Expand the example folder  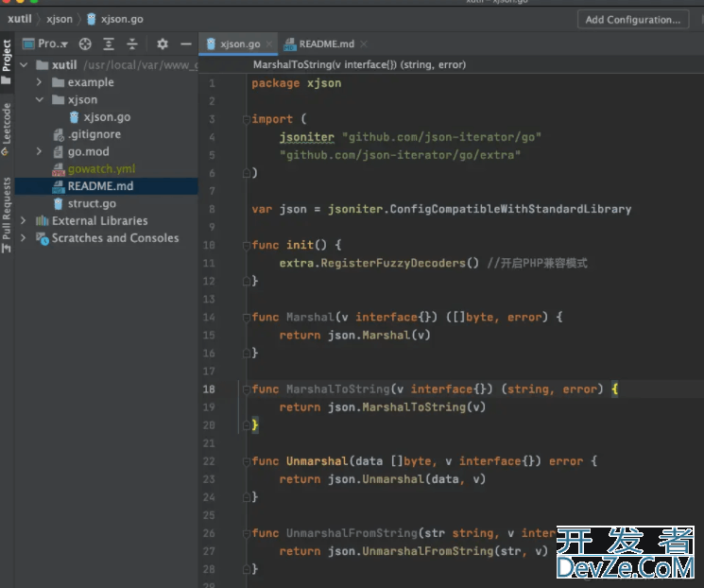(39, 83)
